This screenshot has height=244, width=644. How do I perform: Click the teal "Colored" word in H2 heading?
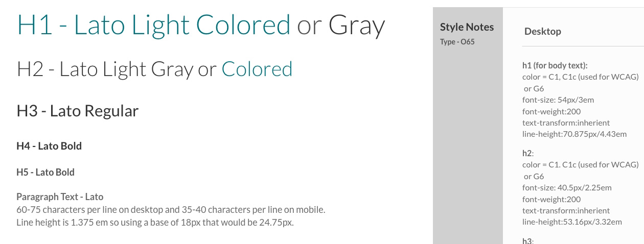(x=257, y=69)
